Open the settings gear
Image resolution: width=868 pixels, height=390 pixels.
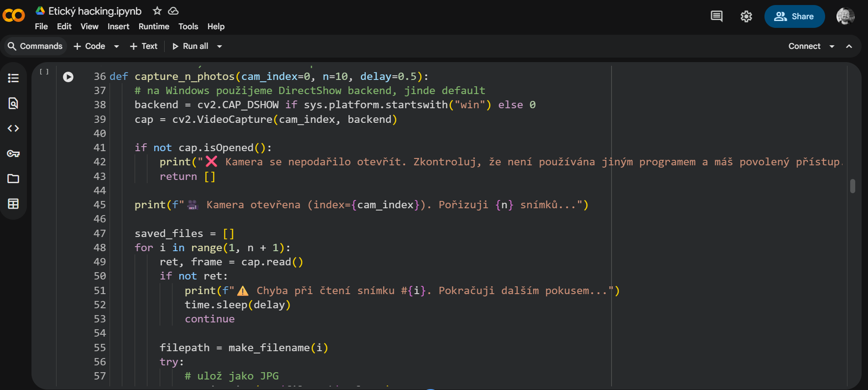point(746,16)
